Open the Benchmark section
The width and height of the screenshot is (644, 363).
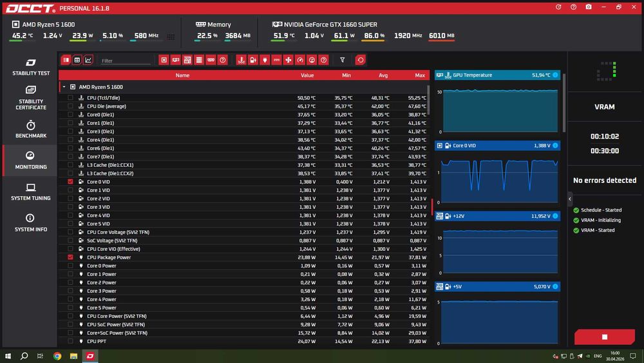31,129
